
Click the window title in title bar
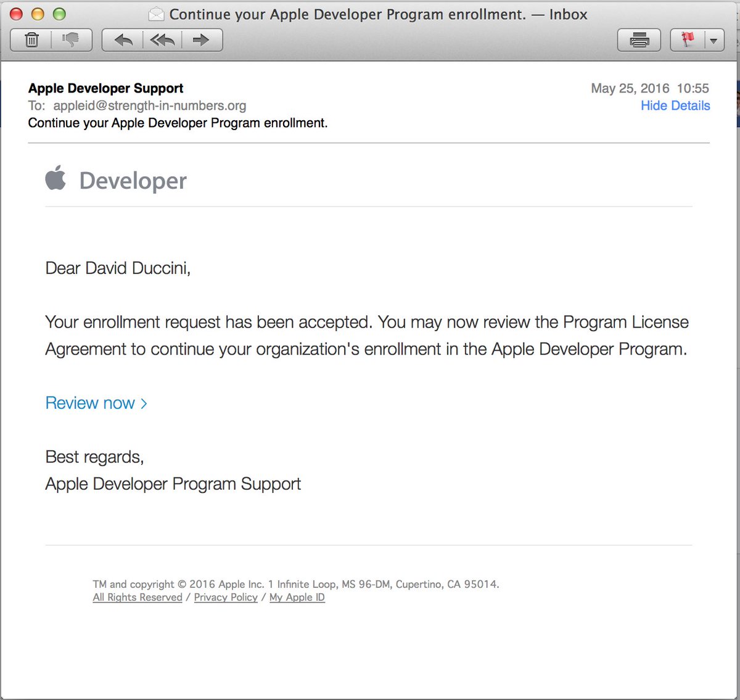(x=378, y=14)
